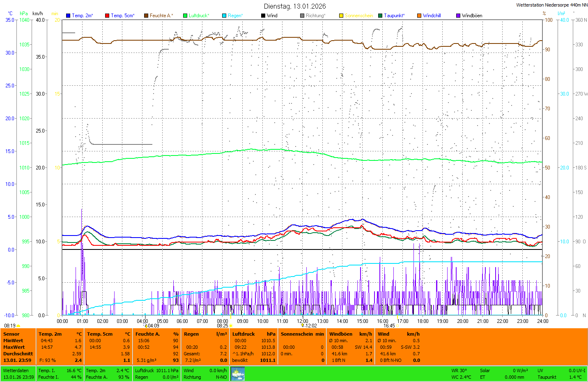588x382 pixels.
Task: Click the sun noon marker at 12:02
Action: [303, 325]
